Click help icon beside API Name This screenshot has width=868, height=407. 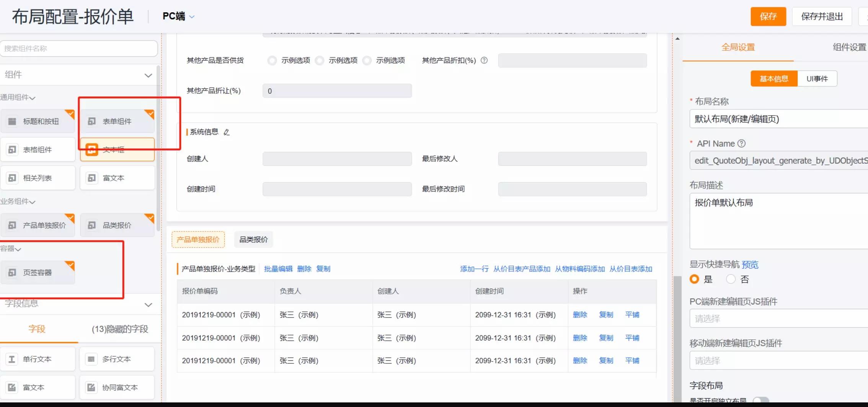point(741,143)
